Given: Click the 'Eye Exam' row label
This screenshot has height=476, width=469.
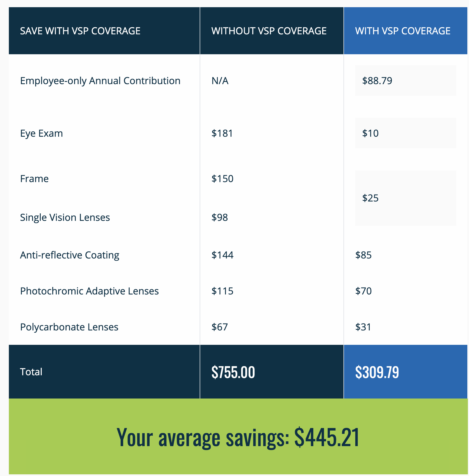Looking at the screenshot, I should [x=41, y=133].
